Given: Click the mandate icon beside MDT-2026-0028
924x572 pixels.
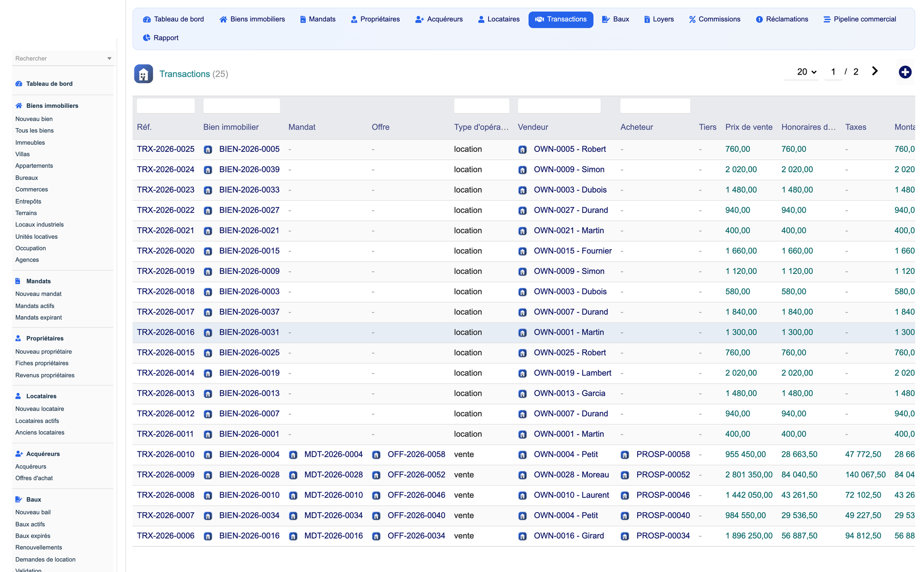Looking at the screenshot, I should coord(293,475).
